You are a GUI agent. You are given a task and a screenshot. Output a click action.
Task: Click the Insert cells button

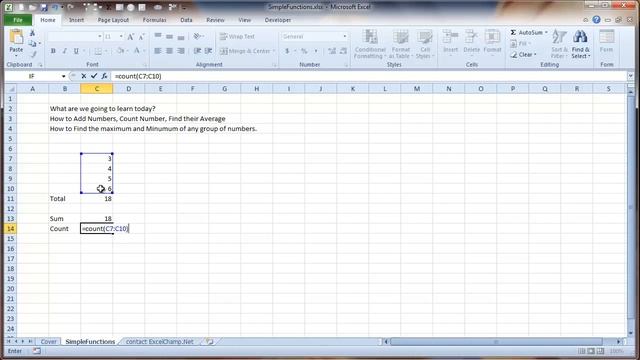click(450, 42)
